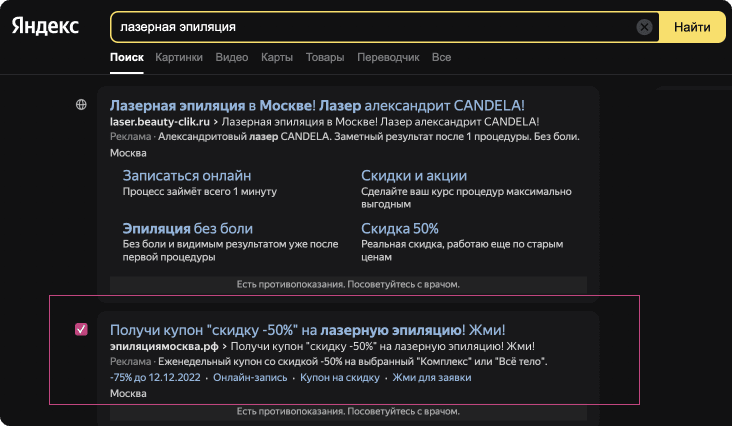Expand the Все services menu
The image size is (732, 426).
pos(441,58)
